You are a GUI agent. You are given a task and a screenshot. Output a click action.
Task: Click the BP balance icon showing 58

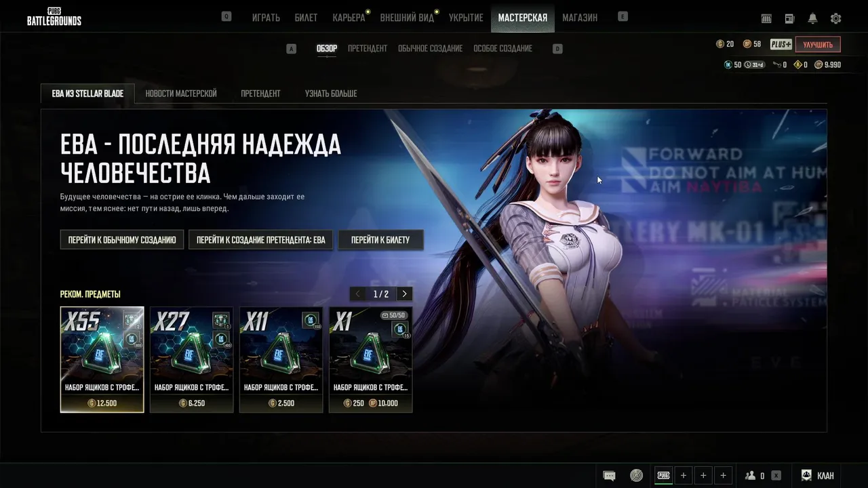pyautogui.click(x=747, y=44)
